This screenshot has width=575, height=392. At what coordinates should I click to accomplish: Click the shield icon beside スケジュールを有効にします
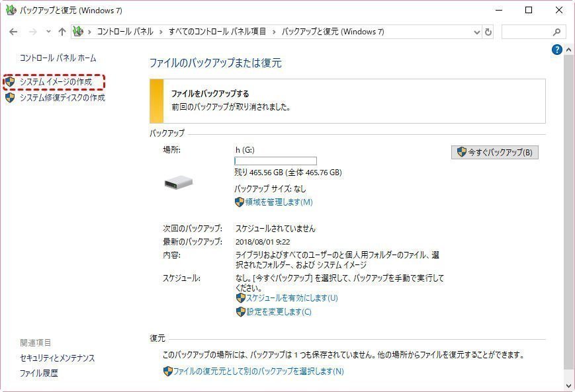[241, 298]
